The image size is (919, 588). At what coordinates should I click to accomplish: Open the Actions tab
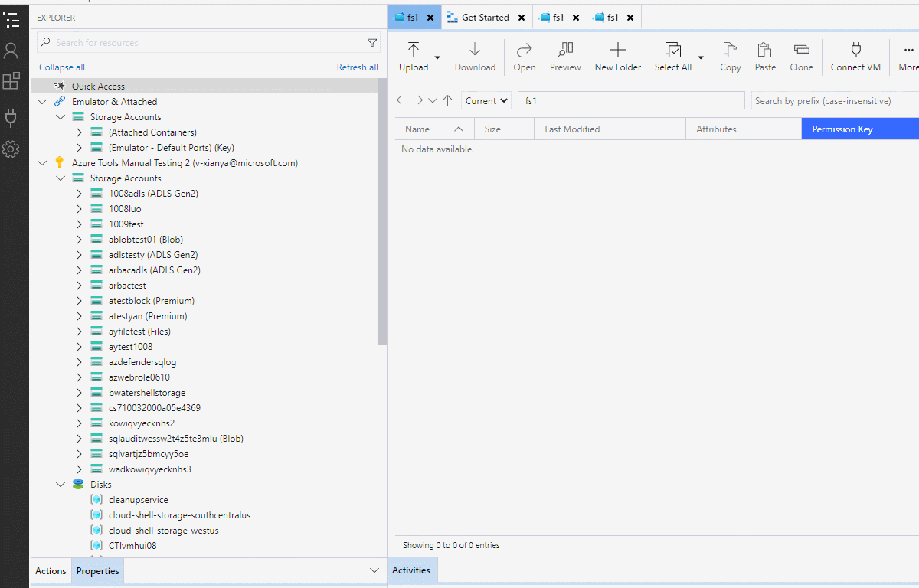[51, 571]
